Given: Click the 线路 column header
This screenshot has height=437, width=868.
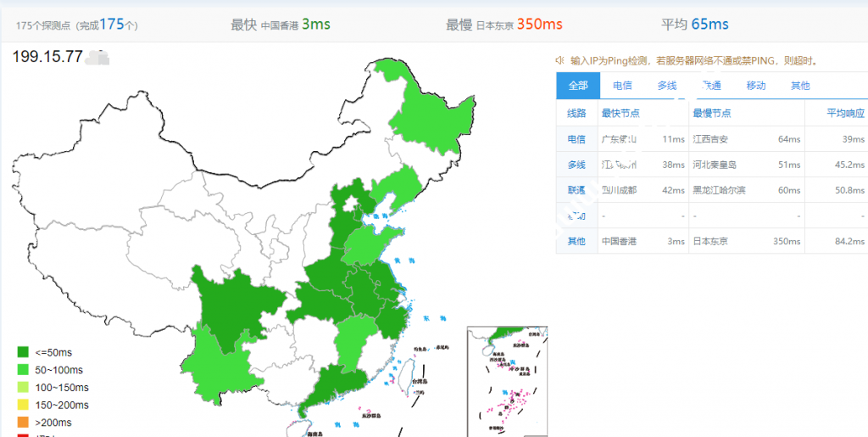Looking at the screenshot, I should click(576, 113).
